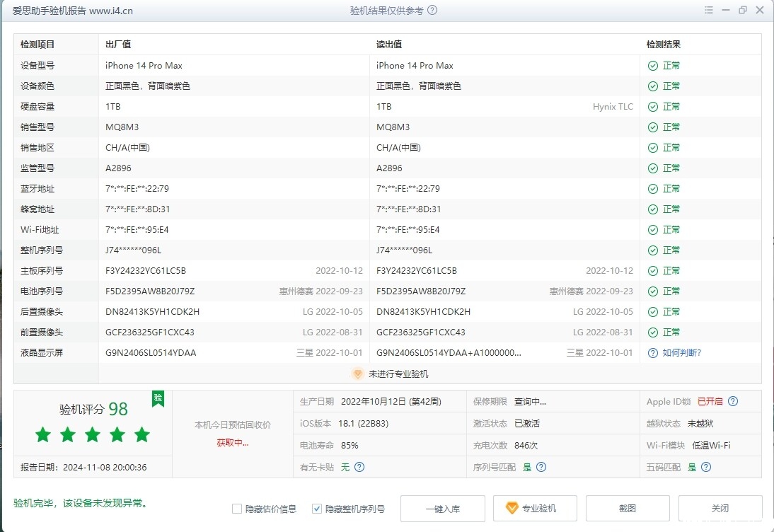Click the green check icon in 电池序列号 row
The image size is (774, 532).
pyautogui.click(x=652, y=291)
